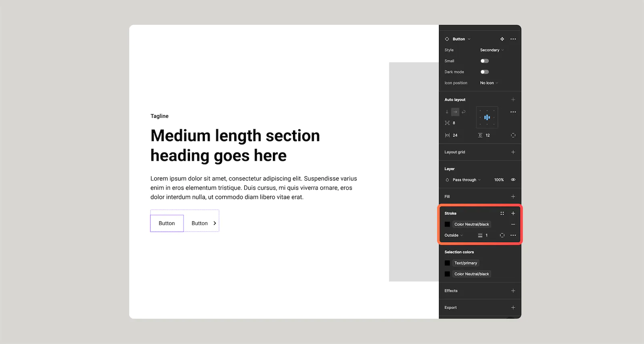Click the auto layout alignment box

[487, 117]
